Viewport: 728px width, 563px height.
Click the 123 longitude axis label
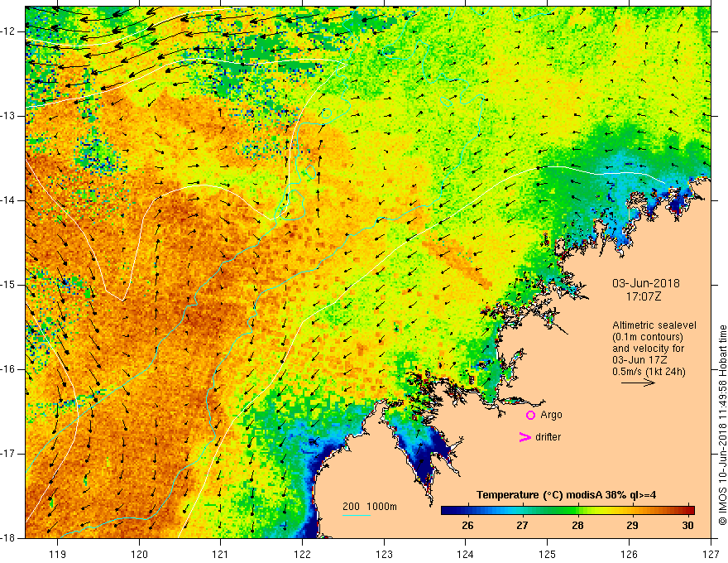pyautogui.click(x=384, y=554)
